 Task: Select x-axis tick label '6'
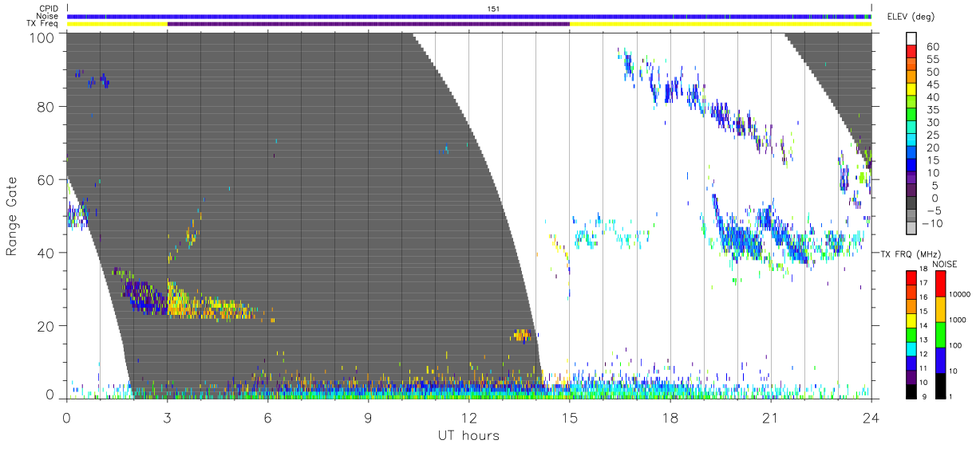click(x=268, y=417)
